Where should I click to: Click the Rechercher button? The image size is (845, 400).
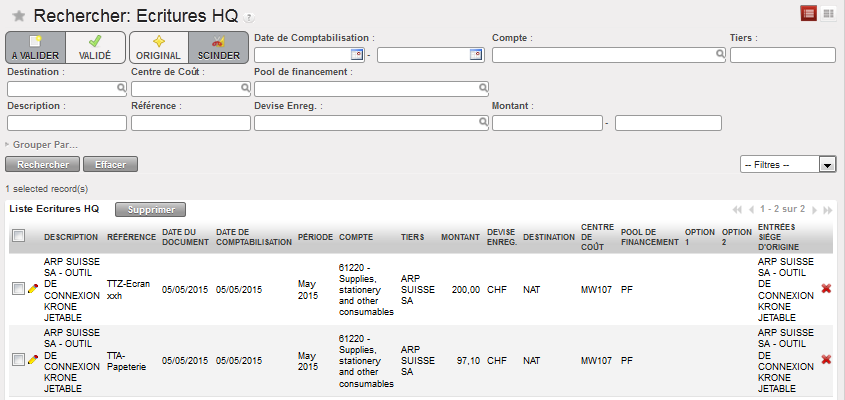pyautogui.click(x=43, y=164)
